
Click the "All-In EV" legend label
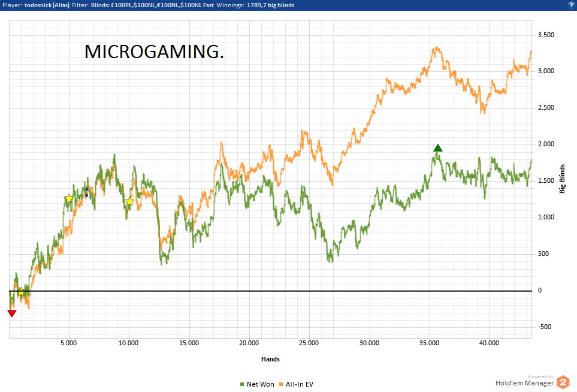[300, 384]
